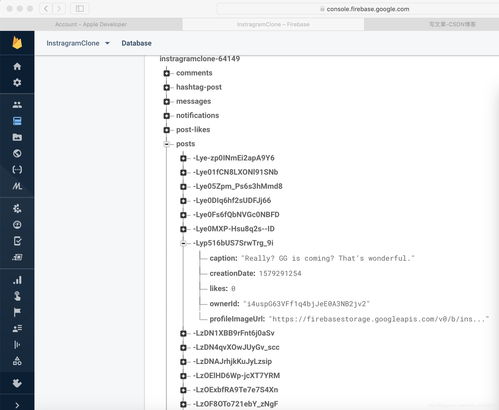Open Hosting globe icon in sidebar
This screenshot has height=410, width=499.
click(17, 153)
